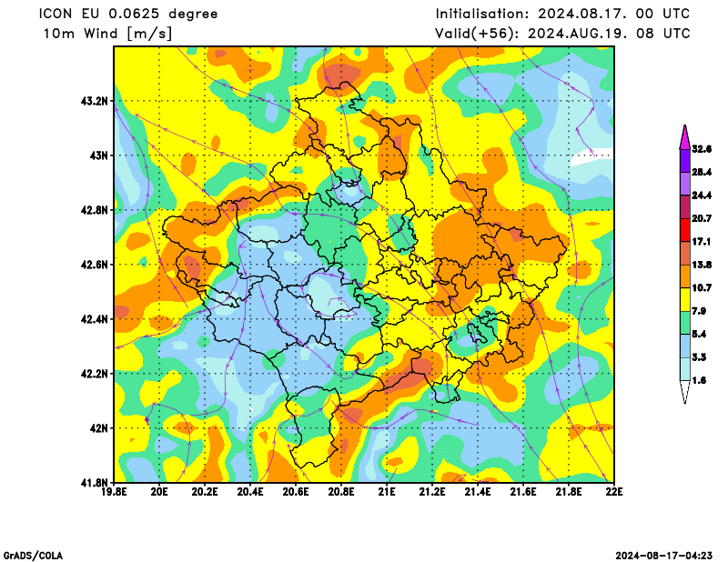
Task: Click the 21E longitude label
Action: (x=387, y=491)
